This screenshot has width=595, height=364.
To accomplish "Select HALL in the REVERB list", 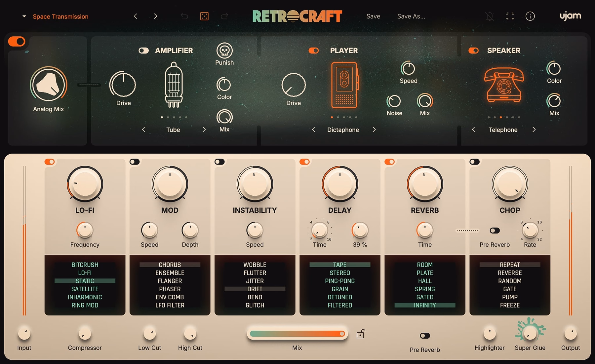I will point(425,281).
